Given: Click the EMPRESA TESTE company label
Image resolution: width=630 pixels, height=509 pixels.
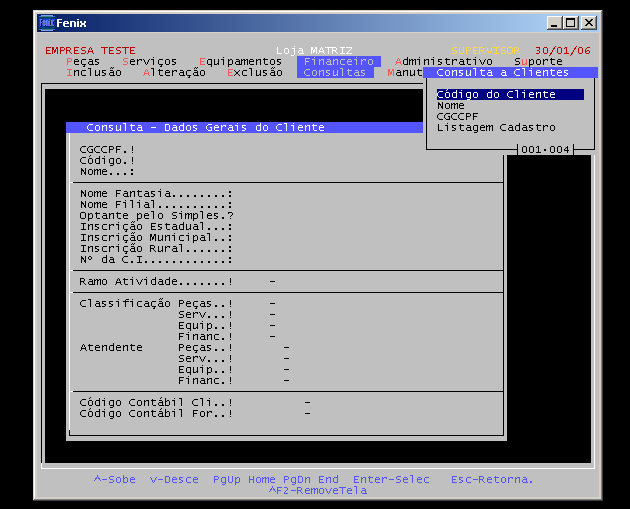Looking at the screenshot, I should 90,51.
